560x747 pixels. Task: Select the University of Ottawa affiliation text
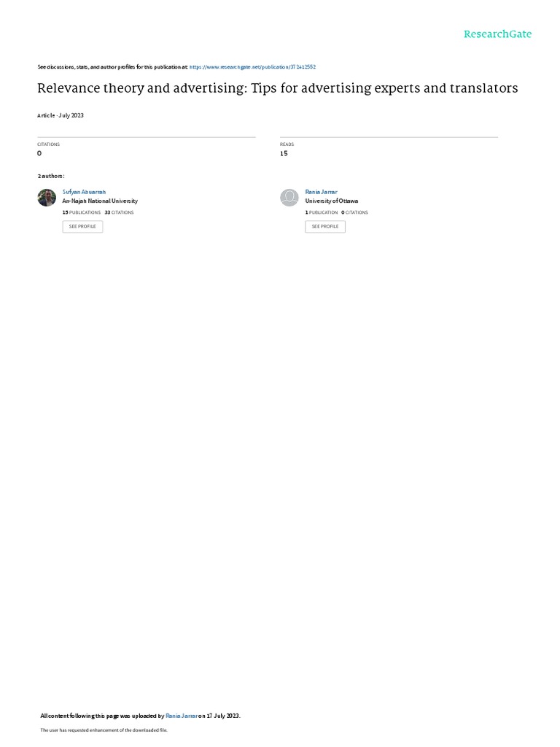tap(332, 201)
